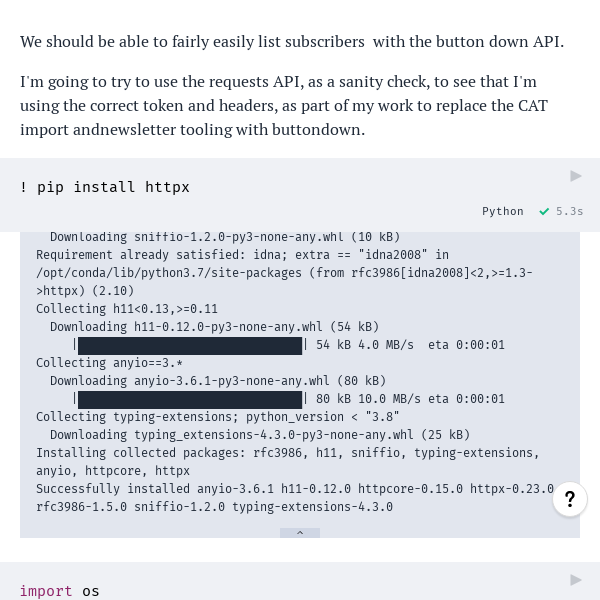
Task: Click the Collecting h11 output line
Action: 127,309
